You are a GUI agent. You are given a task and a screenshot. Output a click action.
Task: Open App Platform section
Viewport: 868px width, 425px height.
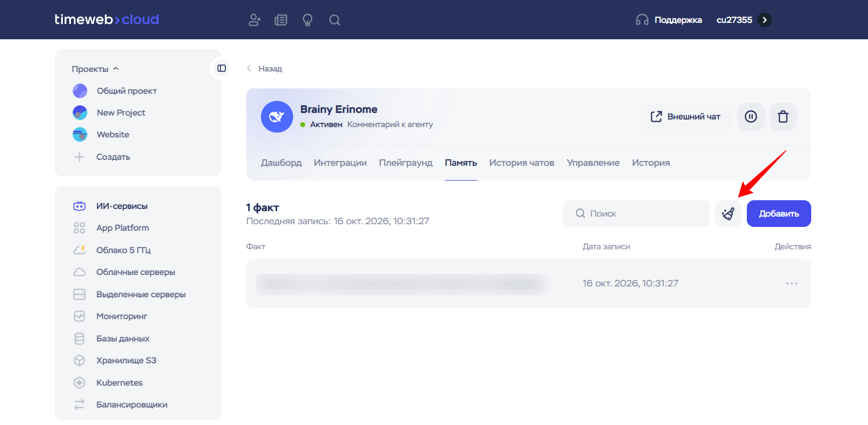coord(122,228)
